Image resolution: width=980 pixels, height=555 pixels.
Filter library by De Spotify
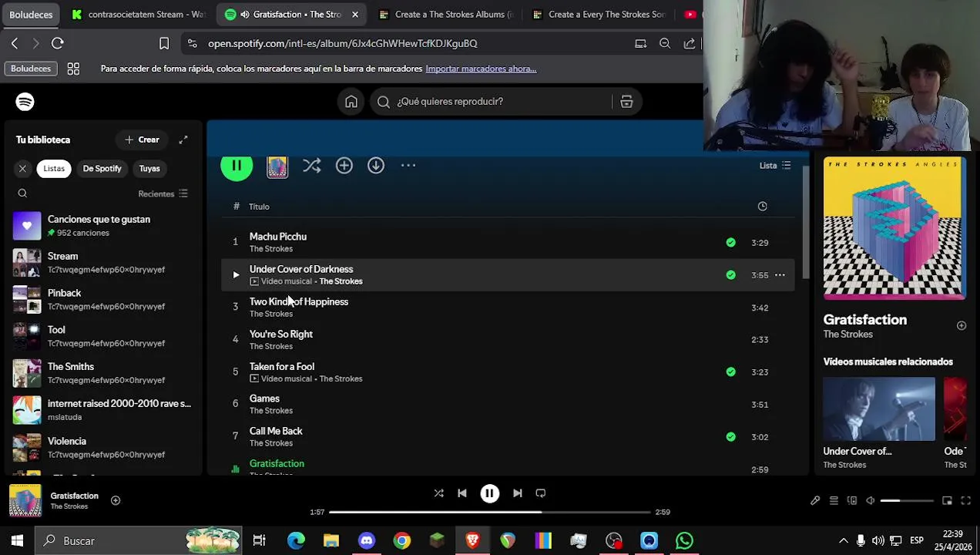point(102,169)
